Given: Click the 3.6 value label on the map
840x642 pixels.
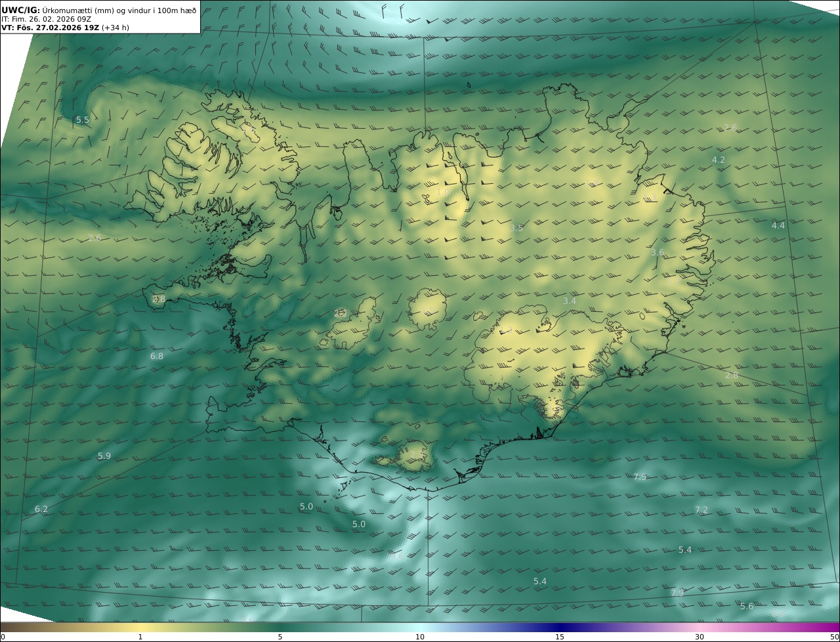Looking at the screenshot, I should (x=658, y=252).
